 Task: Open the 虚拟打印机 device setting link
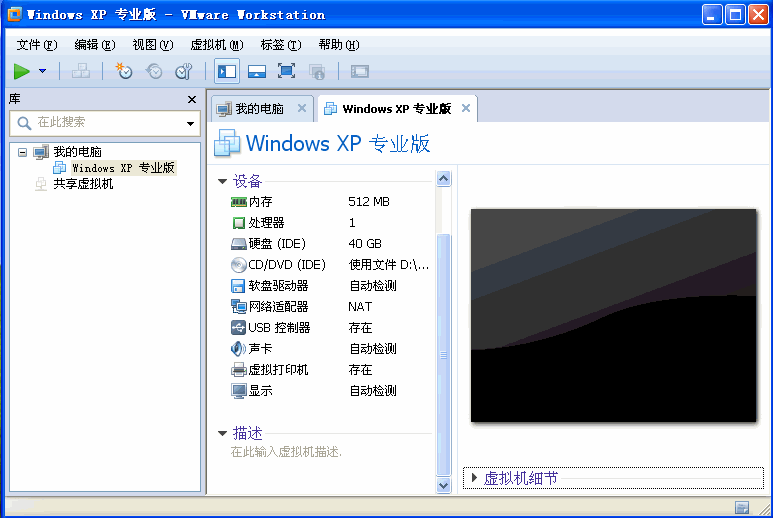pos(279,370)
